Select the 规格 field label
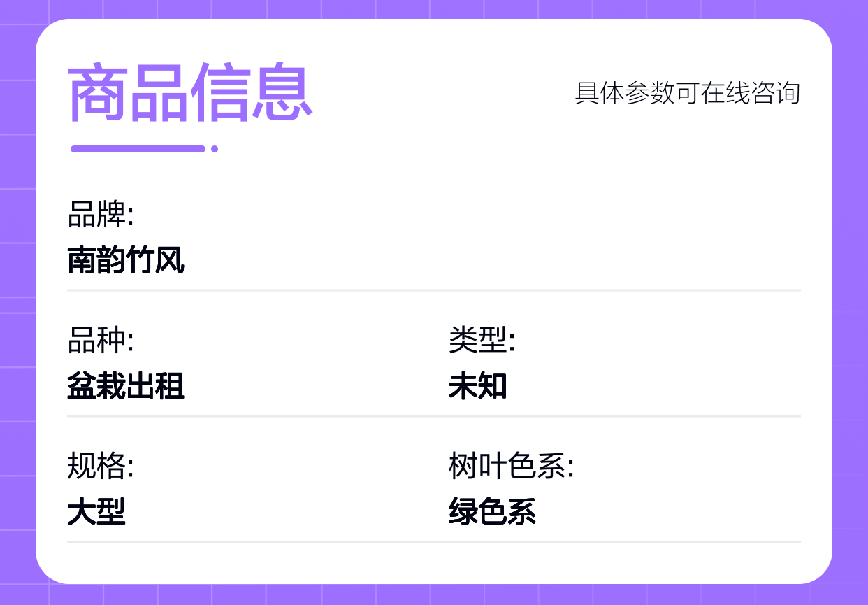 tap(100, 467)
